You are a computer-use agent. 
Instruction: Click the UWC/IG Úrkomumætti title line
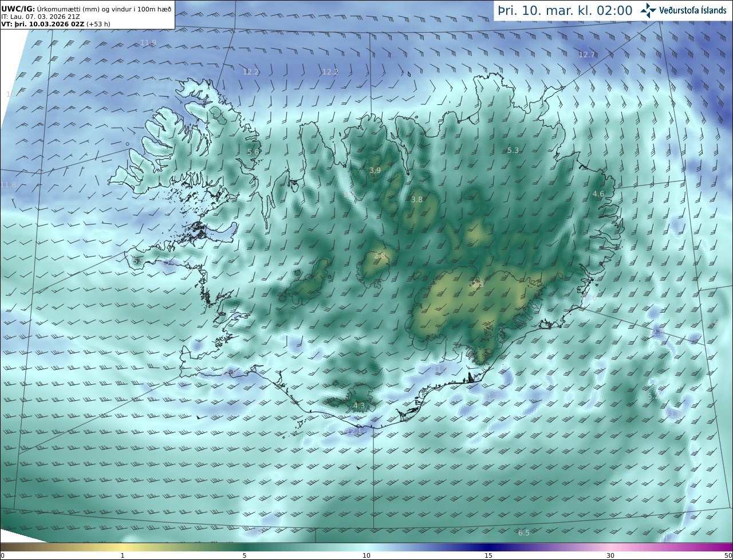(x=86, y=9)
